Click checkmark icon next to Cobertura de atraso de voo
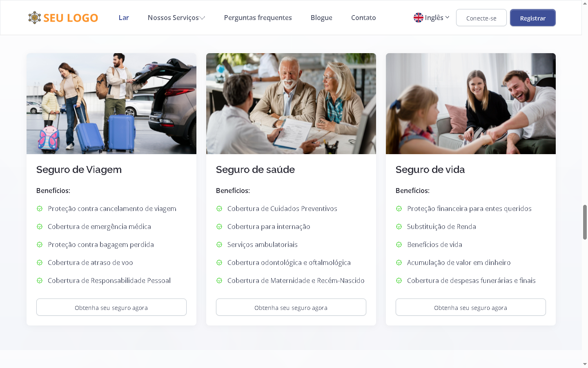The width and height of the screenshot is (588, 368). point(40,263)
